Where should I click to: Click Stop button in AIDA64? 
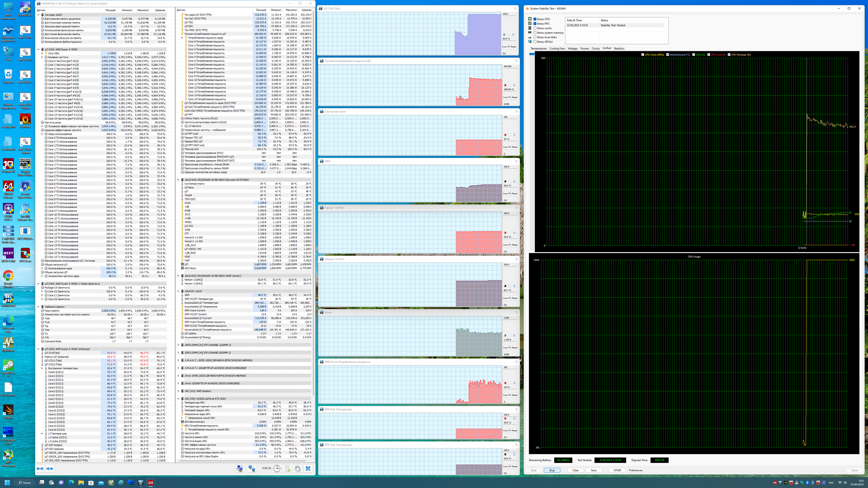(x=551, y=470)
